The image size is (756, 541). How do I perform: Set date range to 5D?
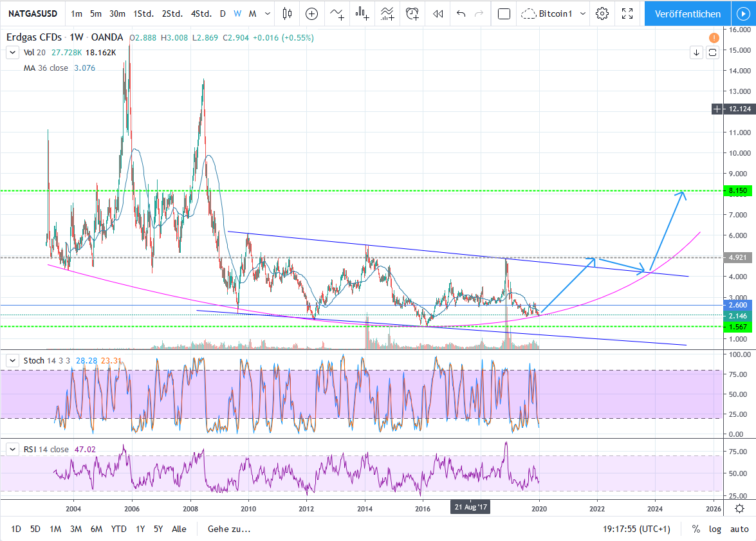(x=35, y=529)
